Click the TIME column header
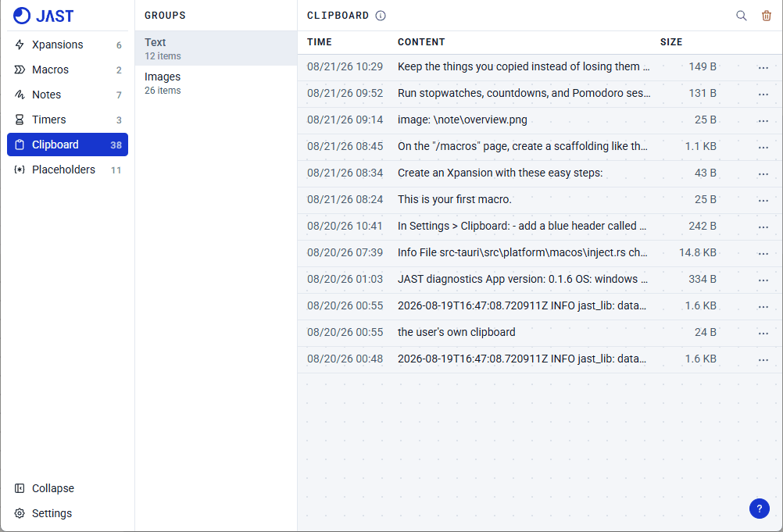The width and height of the screenshot is (783, 532). pyautogui.click(x=319, y=42)
